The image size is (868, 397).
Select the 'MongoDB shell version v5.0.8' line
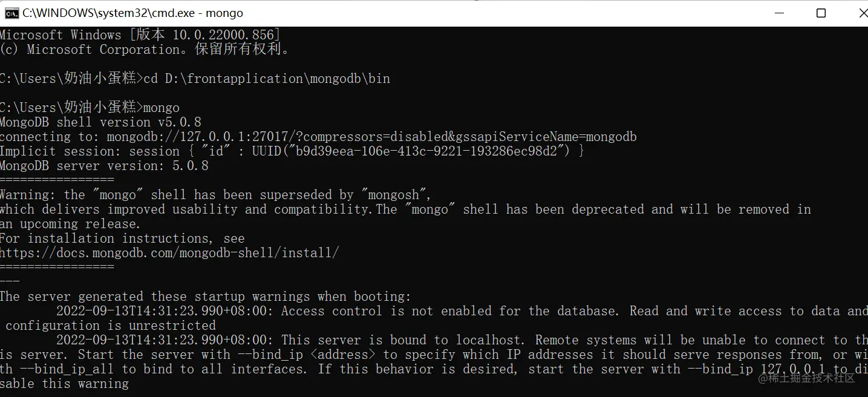[x=100, y=122]
